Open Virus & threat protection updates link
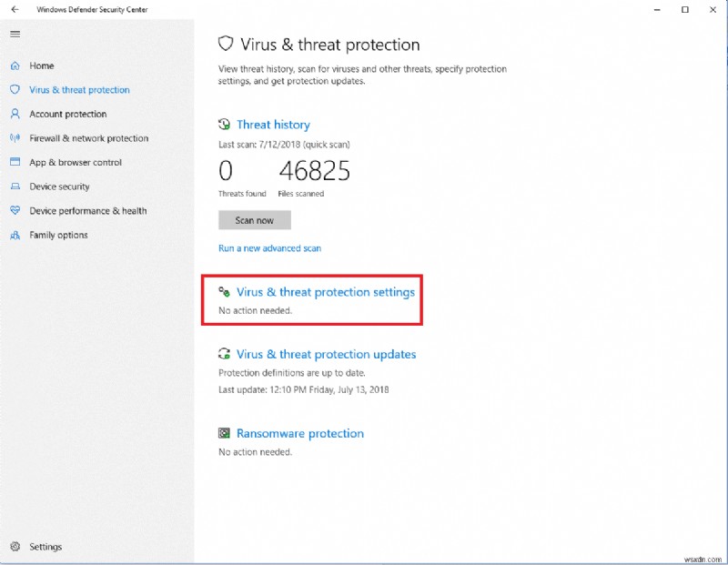Viewport: 728px width, 565px height. (326, 354)
